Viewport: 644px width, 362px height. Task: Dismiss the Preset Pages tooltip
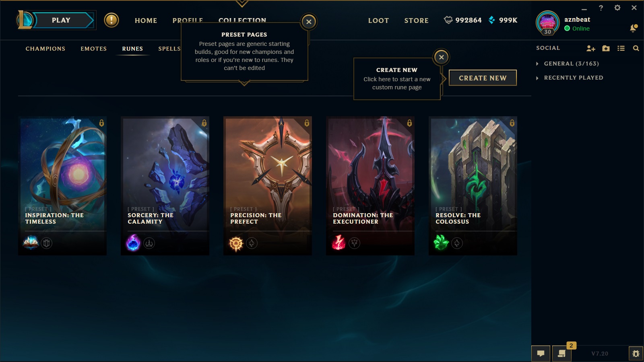pos(309,22)
